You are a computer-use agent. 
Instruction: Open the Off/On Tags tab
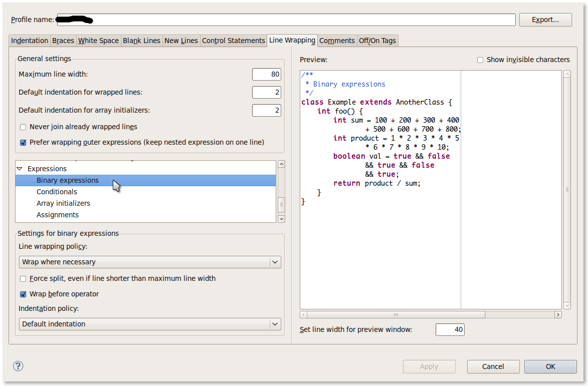point(377,41)
